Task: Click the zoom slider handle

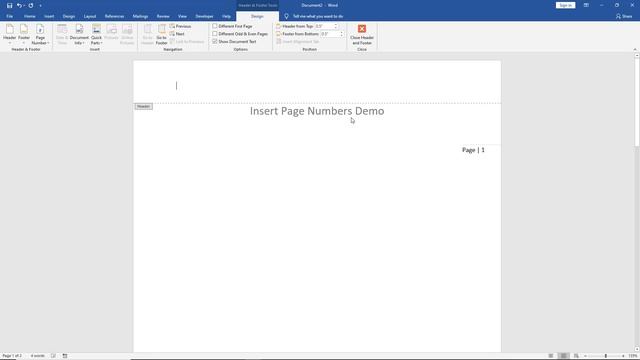Action: pos(606,356)
